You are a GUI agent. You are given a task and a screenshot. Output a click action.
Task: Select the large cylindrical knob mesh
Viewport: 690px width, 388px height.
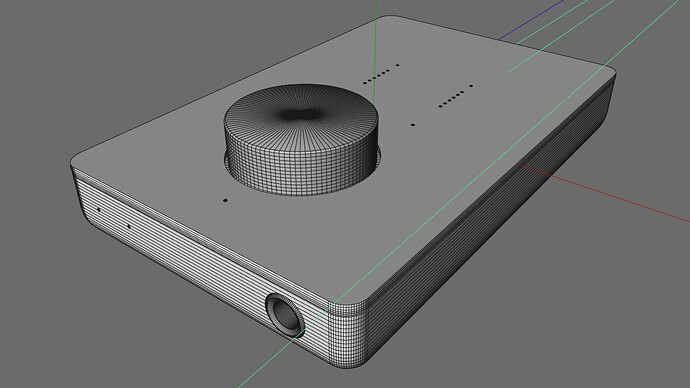click(301, 139)
